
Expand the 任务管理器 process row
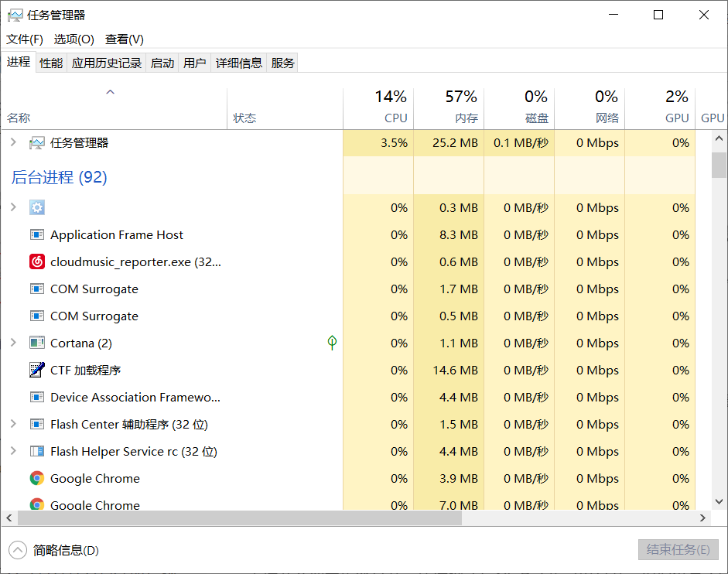[13, 142]
